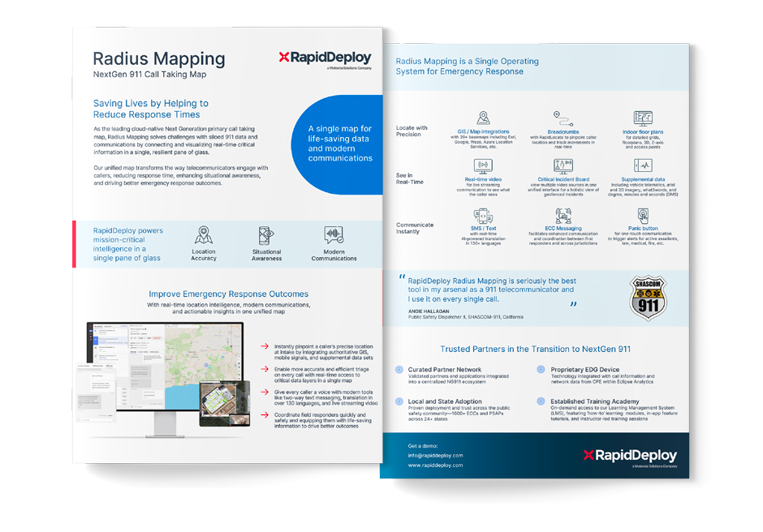Click the SHASCOM 911 badge logo
The image size is (763, 532).
[x=649, y=298]
